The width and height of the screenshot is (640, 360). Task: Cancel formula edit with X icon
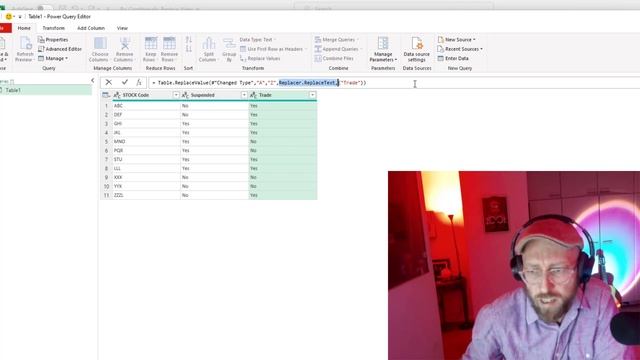click(x=109, y=82)
